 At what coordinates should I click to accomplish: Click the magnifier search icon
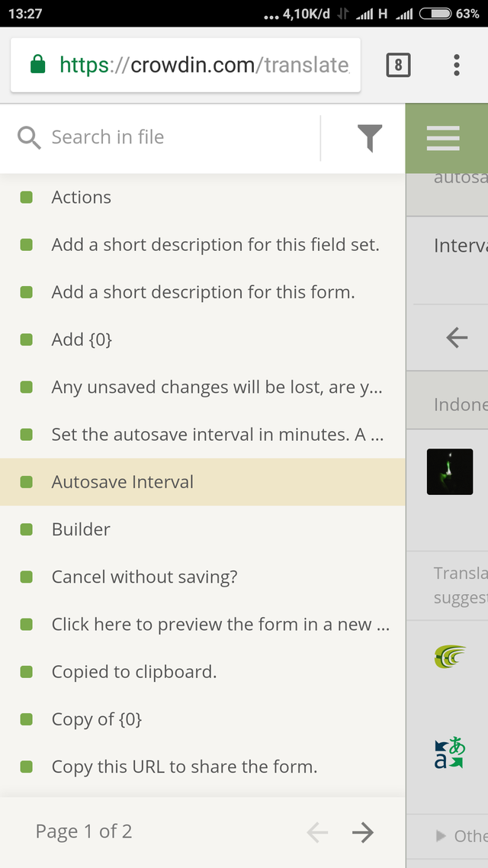point(29,138)
